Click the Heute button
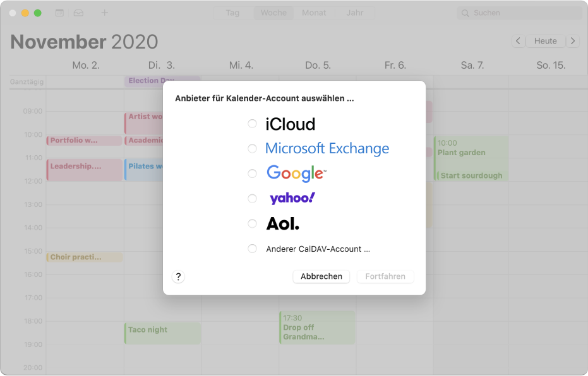 546,41
